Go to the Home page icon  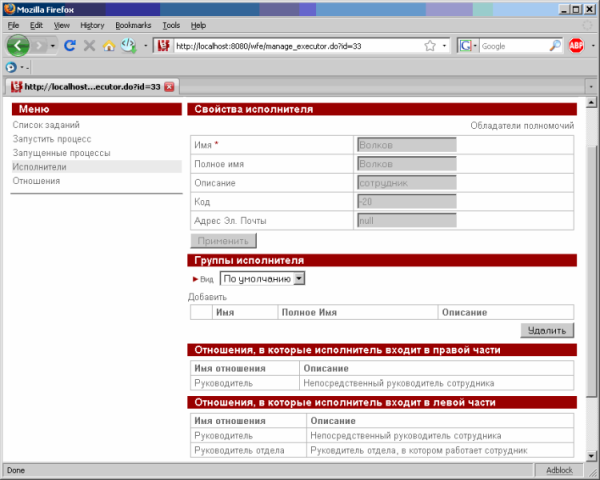coord(109,46)
